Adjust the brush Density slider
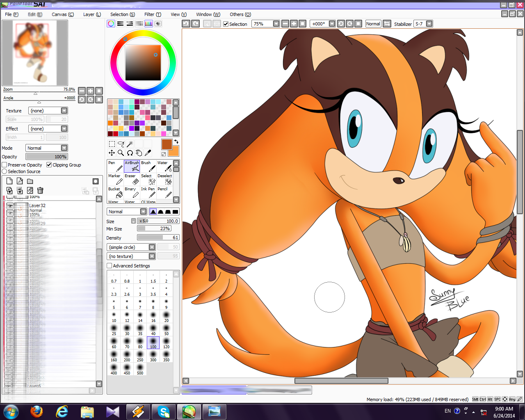The width and height of the screenshot is (525, 420). [x=158, y=237]
